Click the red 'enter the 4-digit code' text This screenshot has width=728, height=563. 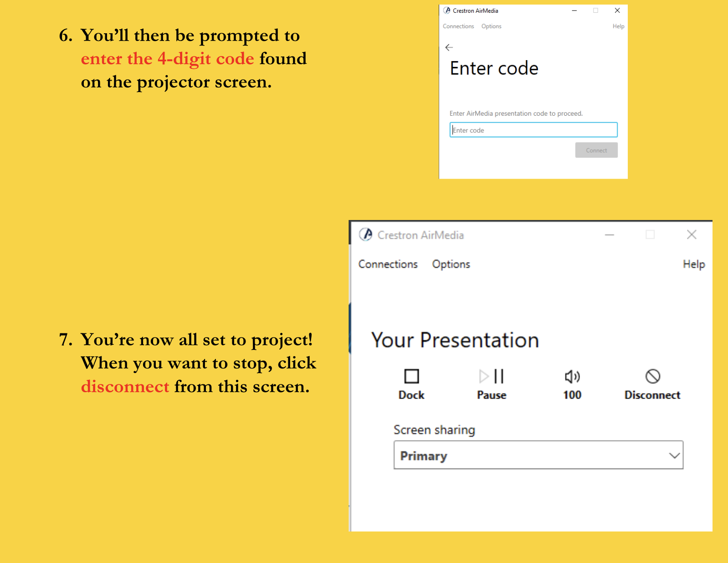[x=168, y=59]
